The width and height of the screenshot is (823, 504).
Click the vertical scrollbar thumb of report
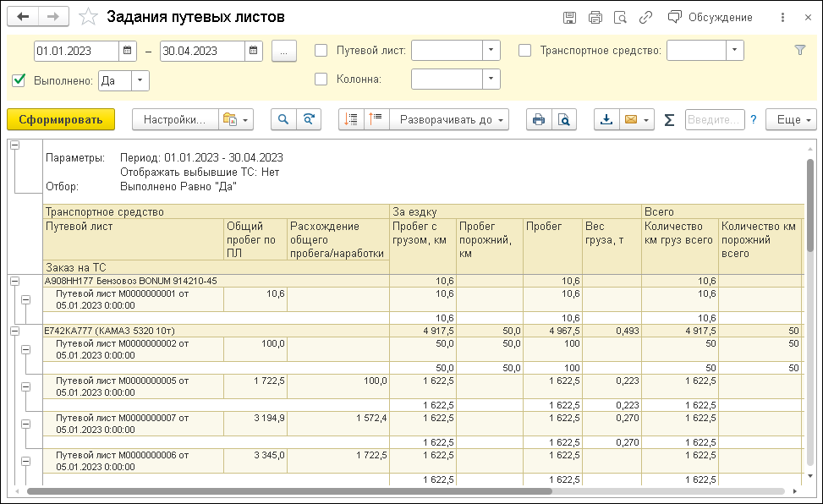point(810,207)
